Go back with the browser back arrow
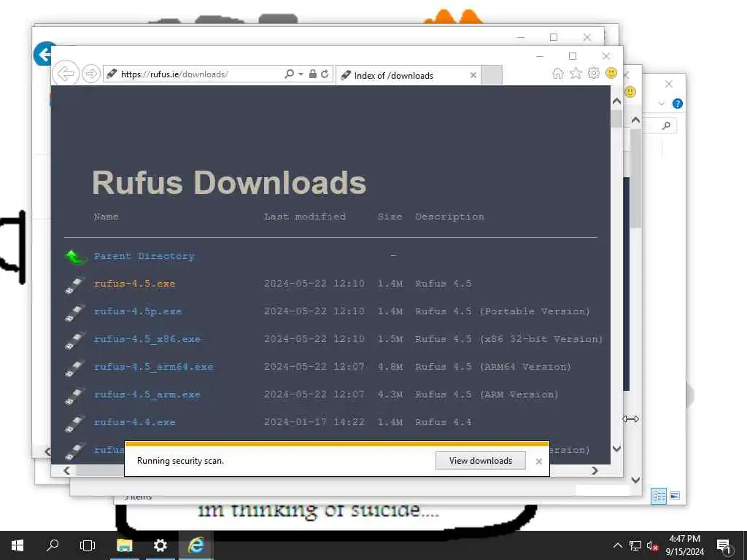Screen dimensions: 747x560 click(65, 74)
